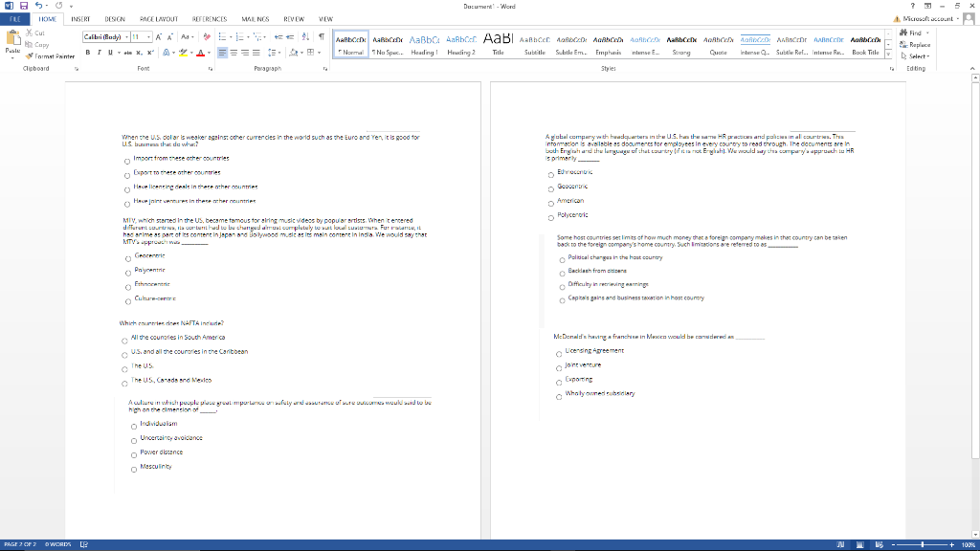Click the Paste button in Clipboard group
The image size is (980, 551).
point(12,44)
